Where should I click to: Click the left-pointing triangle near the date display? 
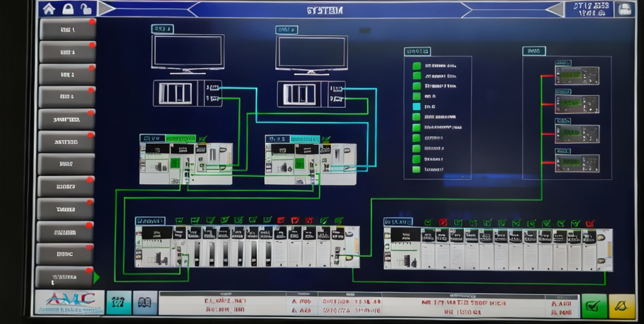click(x=555, y=9)
